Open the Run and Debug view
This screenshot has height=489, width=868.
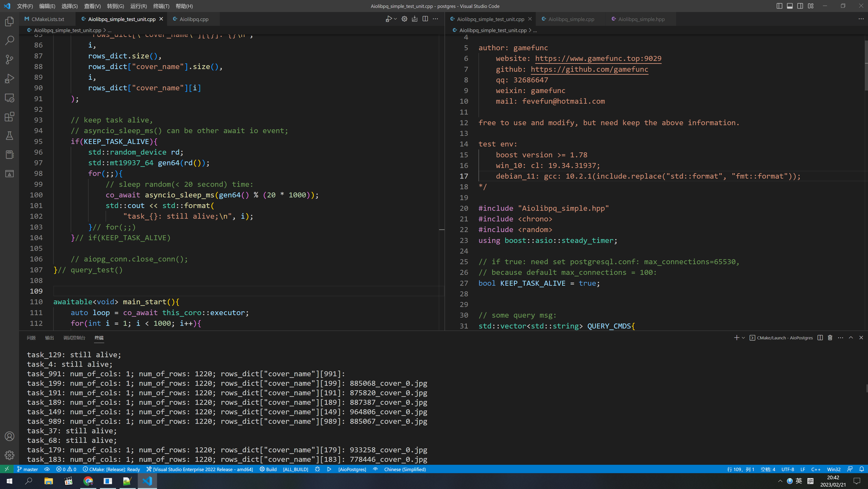[x=10, y=79]
